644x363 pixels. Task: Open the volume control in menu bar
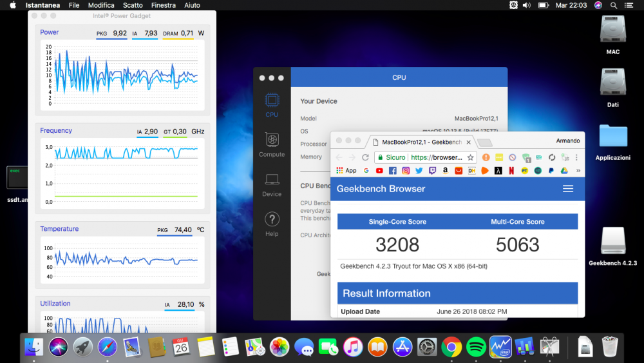[527, 5]
